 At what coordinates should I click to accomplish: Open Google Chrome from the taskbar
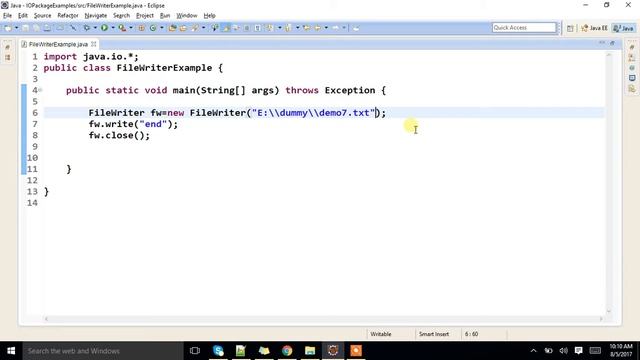point(287,351)
